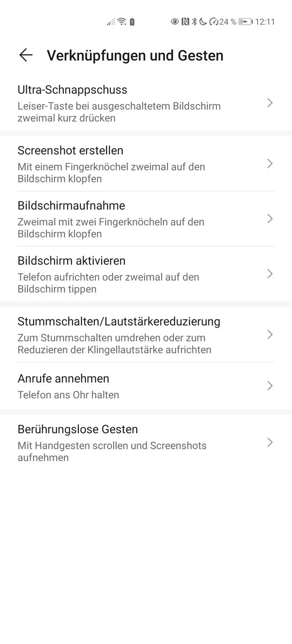Image resolution: width=292 pixels, height=644 pixels.
Task: Tap the cellular signal strength icon
Action: coord(111,21)
